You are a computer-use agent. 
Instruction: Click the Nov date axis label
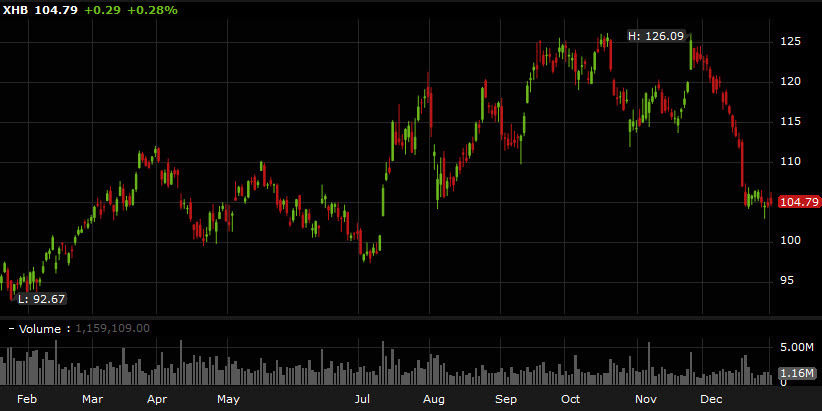(x=646, y=399)
